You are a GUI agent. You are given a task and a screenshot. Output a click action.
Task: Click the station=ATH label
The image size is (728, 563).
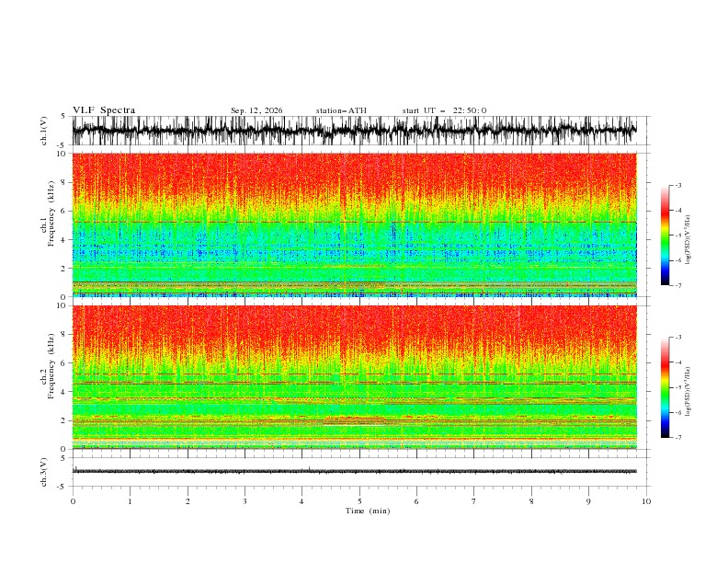[x=341, y=110]
